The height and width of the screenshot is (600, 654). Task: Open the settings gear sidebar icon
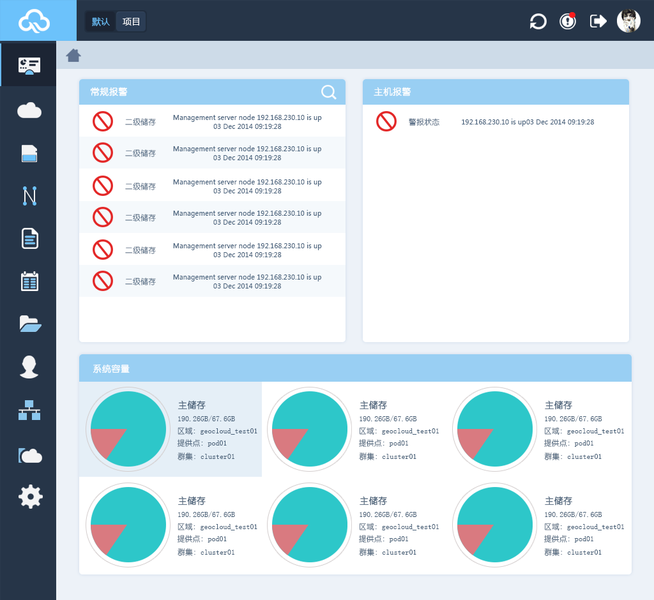click(30, 497)
